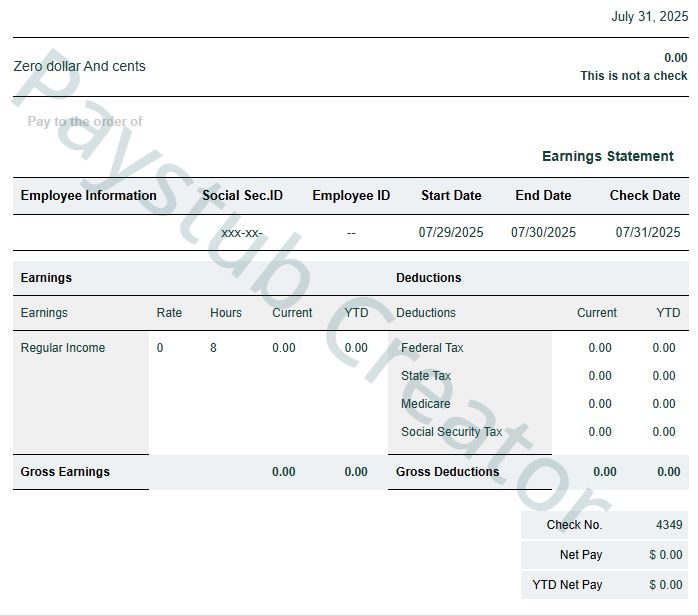Click the Gross Deductions total label

point(447,472)
